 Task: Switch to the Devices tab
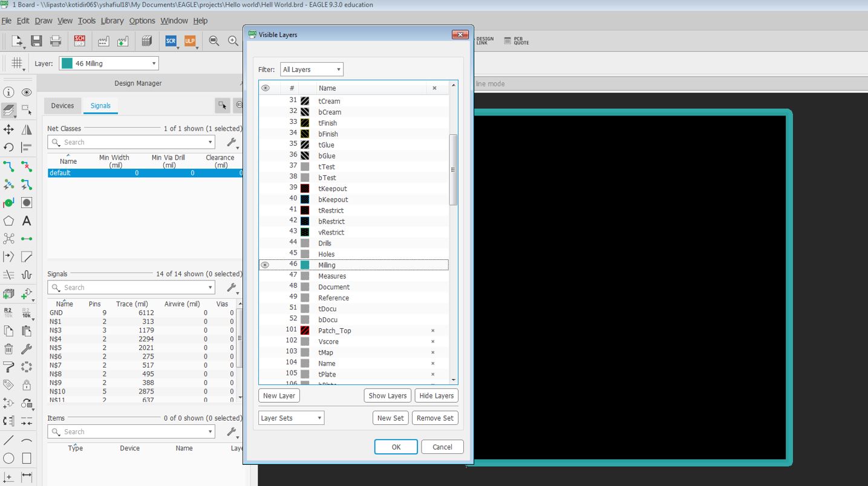(62, 106)
